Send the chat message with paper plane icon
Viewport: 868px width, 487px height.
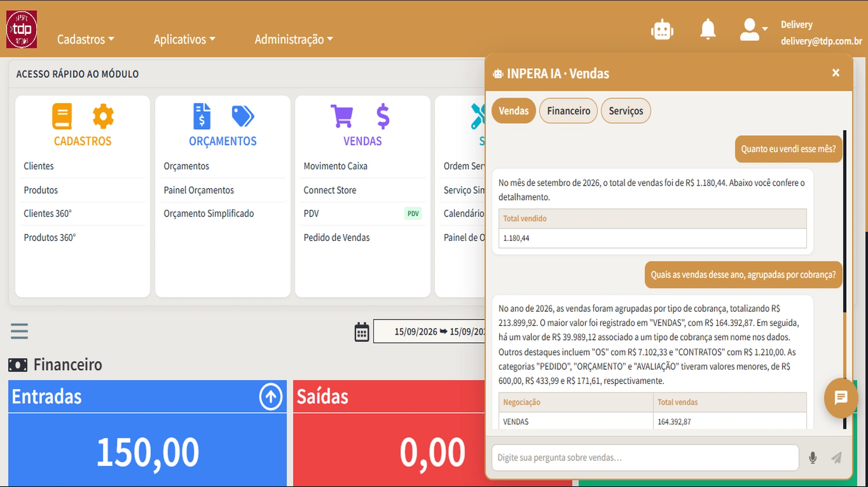[x=836, y=458]
